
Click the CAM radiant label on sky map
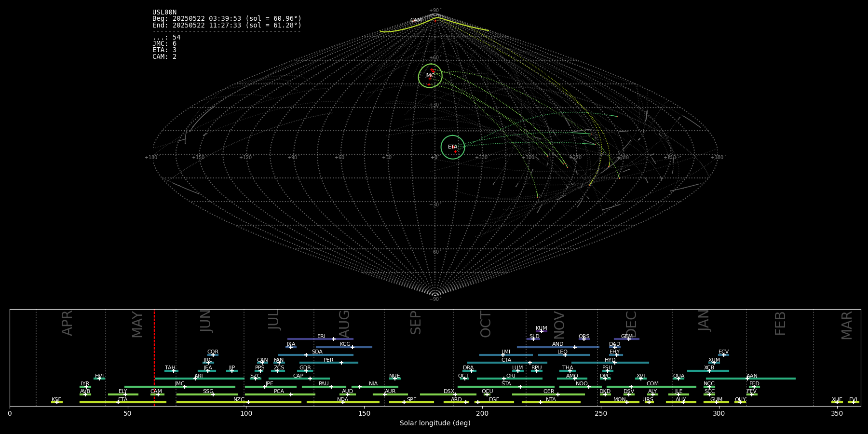click(416, 20)
